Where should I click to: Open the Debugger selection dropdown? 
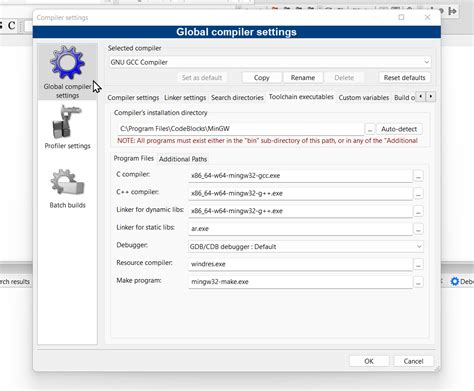click(x=305, y=247)
